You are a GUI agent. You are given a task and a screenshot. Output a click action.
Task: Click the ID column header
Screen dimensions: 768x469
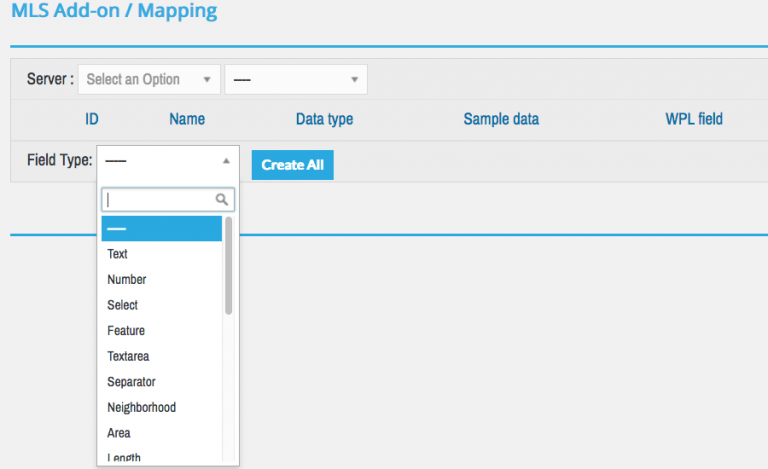point(92,119)
